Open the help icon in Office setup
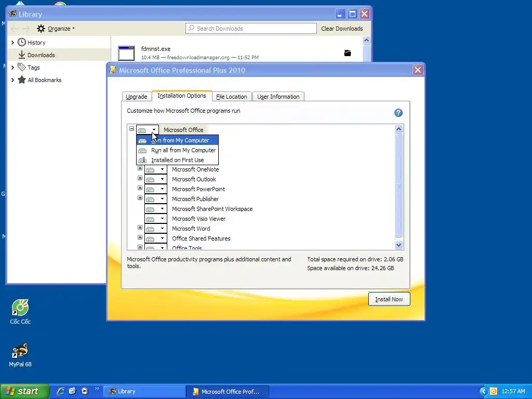The height and width of the screenshot is (399, 532). coord(398,113)
